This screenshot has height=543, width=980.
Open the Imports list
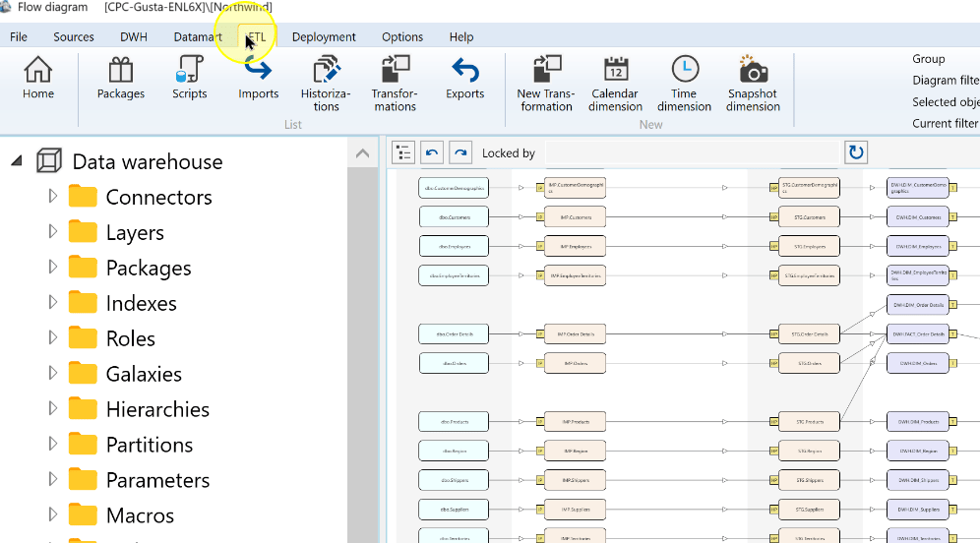pyautogui.click(x=258, y=78)
